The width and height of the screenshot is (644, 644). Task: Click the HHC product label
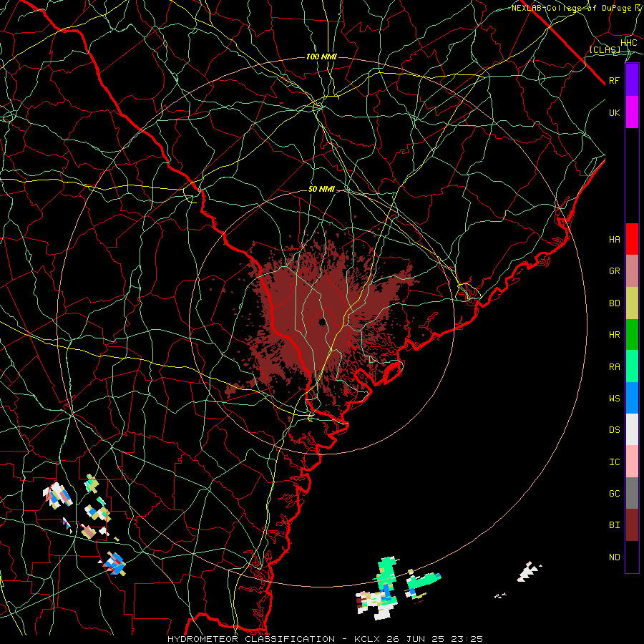tap(628, 43)
